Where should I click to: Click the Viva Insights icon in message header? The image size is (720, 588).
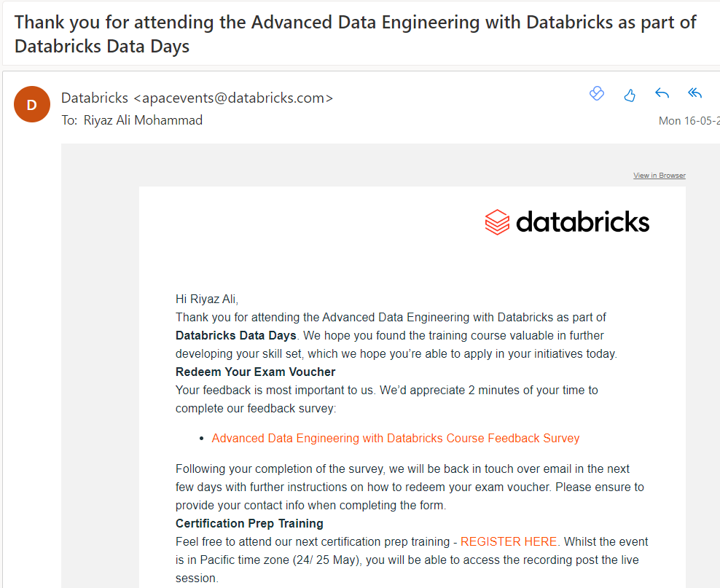(x=597, y=93)
